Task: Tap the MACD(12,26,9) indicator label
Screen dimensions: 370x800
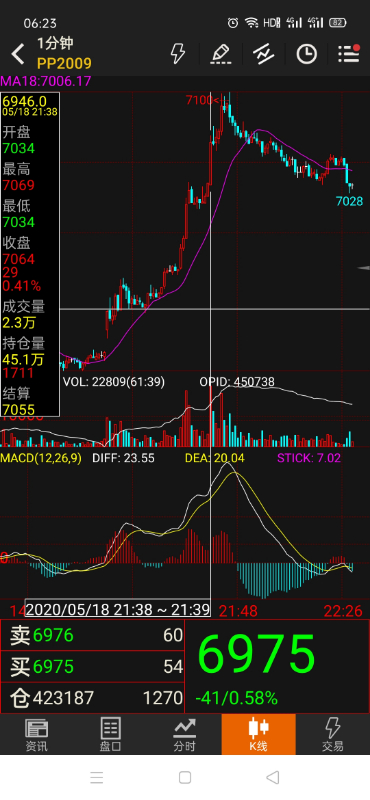Action: [41, 458]
